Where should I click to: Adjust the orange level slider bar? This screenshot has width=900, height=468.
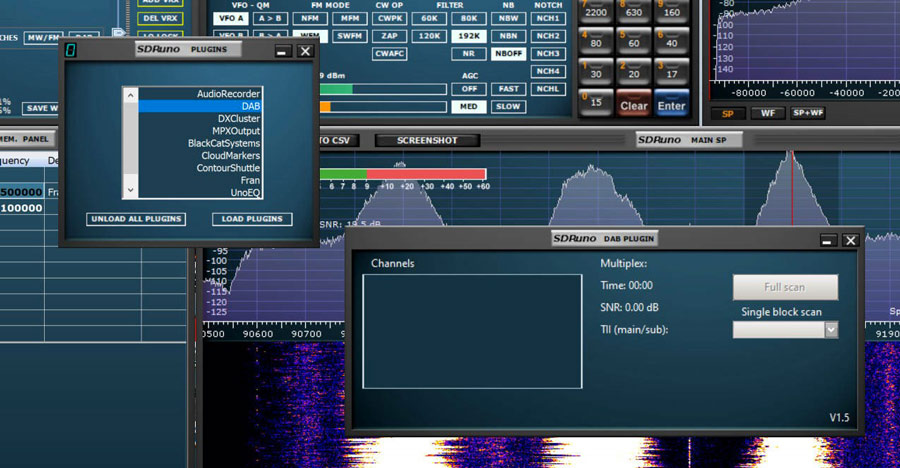[383, 107]
